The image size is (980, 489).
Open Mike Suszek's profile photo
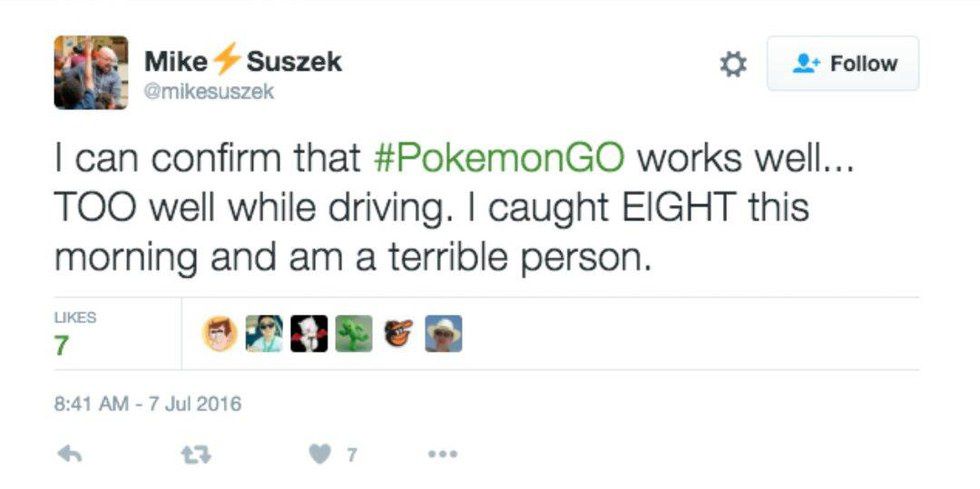pos(91,72)
